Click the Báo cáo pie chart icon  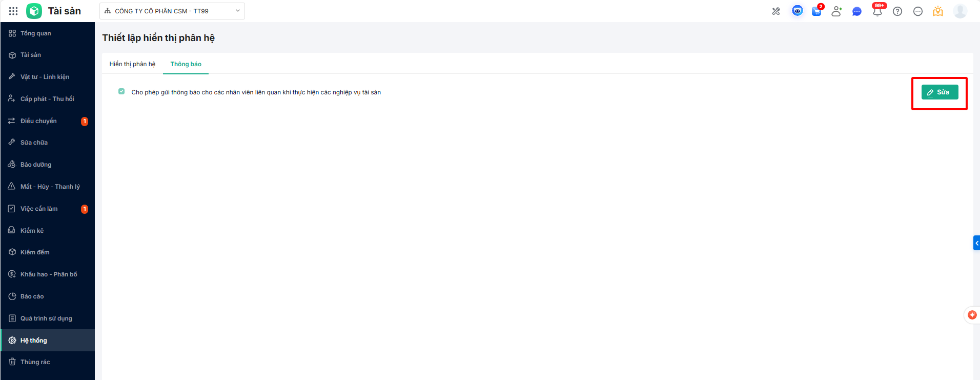tap(12, 296)
